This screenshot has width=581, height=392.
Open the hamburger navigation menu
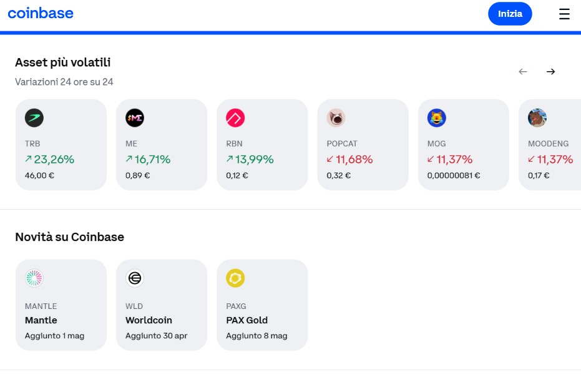[x=564, y=14]
